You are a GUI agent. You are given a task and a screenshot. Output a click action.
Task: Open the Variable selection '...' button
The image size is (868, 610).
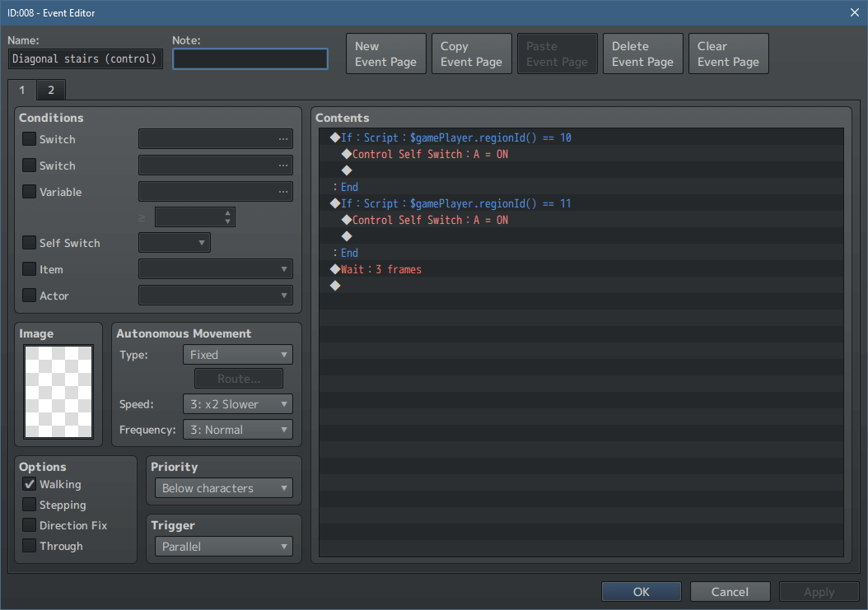click(x=284, y=191)
